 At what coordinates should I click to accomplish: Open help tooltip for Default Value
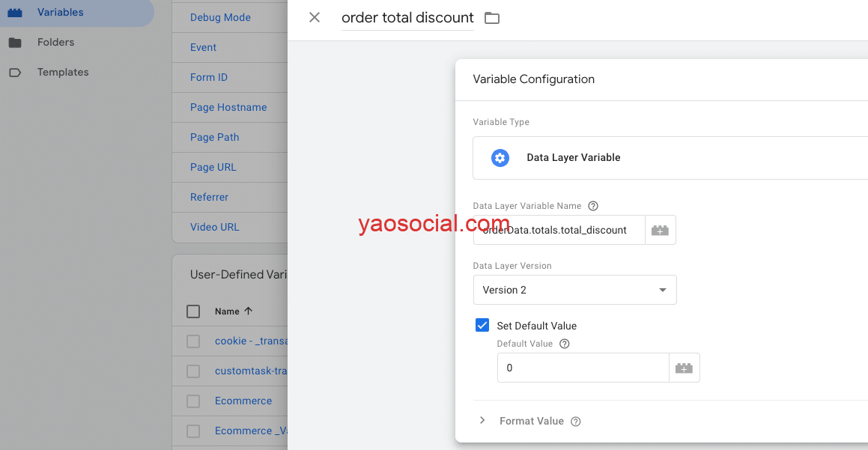click(565, 344)
